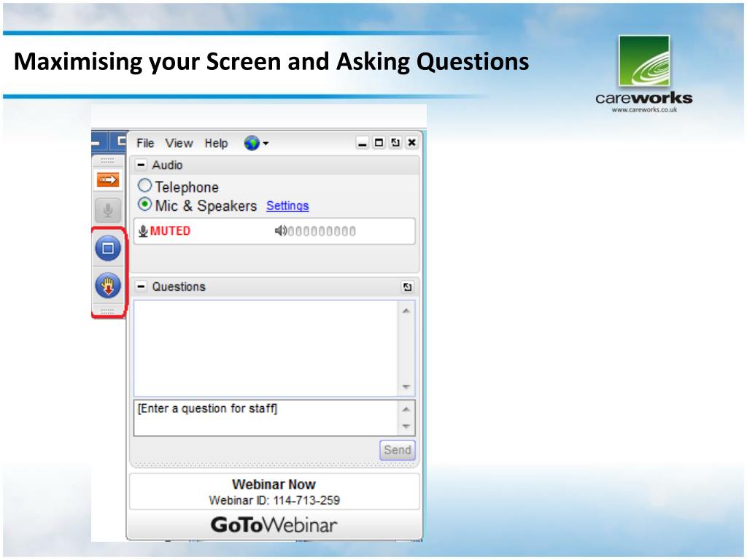The width and height of the screenshot is (747, 560).
Task: Minimize the GoToWebinar control panel
Action: pos(363,143)
